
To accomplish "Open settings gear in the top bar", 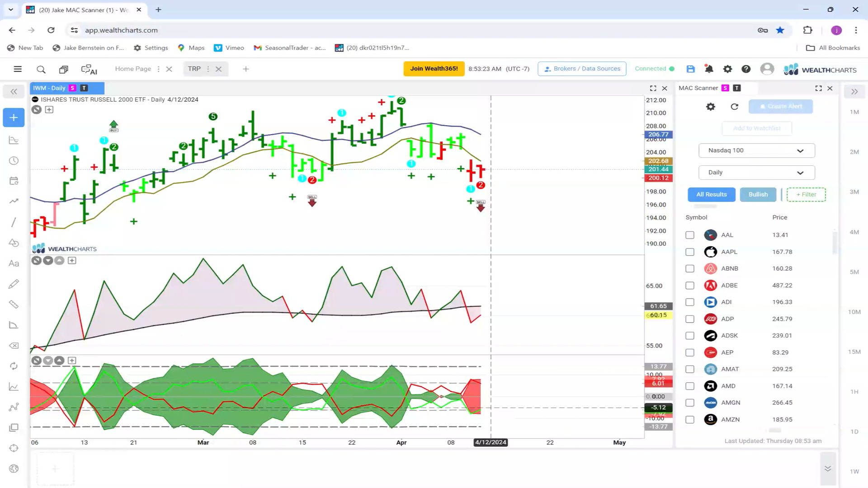I will pos(727,69).
